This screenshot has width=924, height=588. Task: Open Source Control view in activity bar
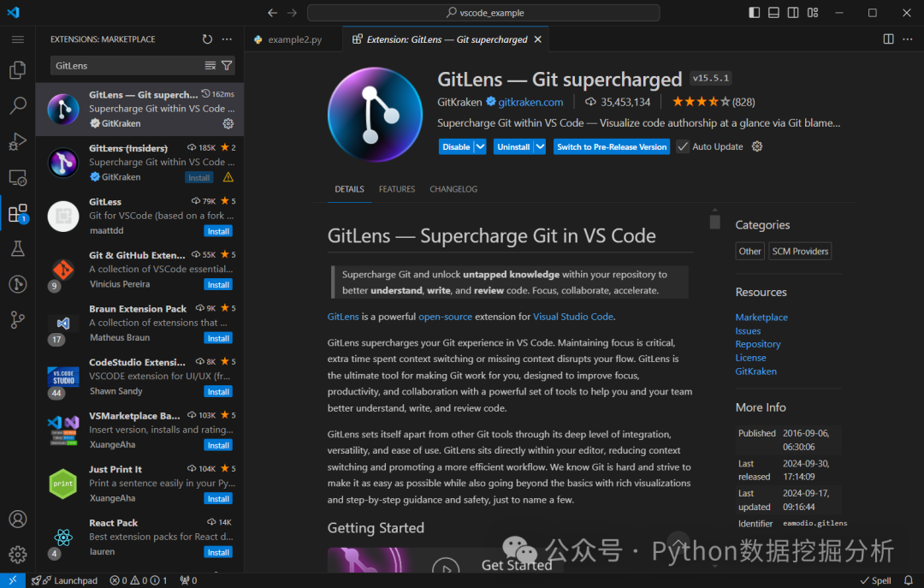[x=18, y=319]
